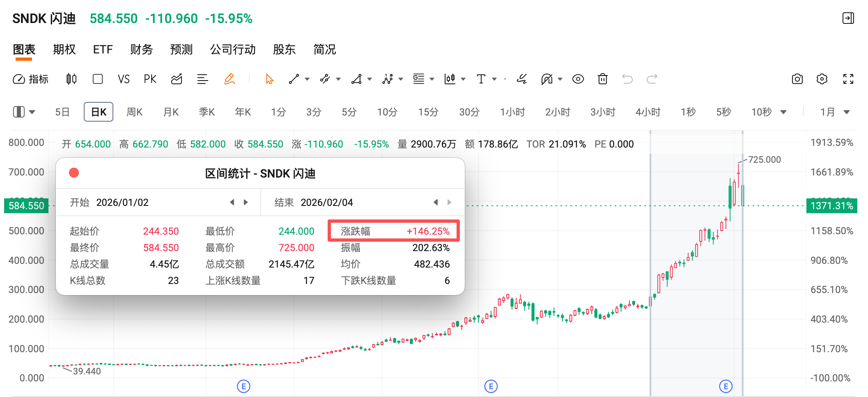Click the empty square icon beside VS
This screenshot has height=397, width=868.
tap(98, 79)
